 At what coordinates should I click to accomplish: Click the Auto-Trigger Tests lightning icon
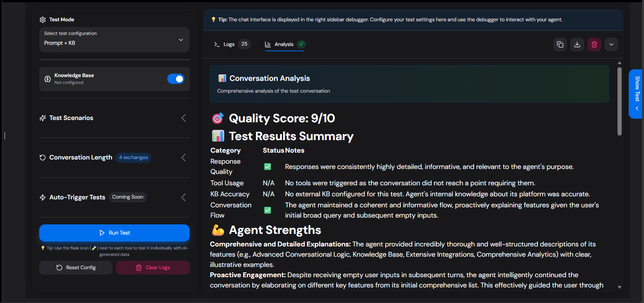(42, 197)
